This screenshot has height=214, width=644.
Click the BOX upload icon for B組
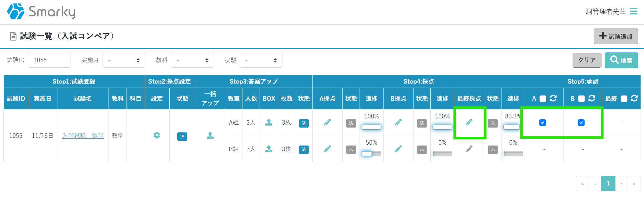coord(269,149)
